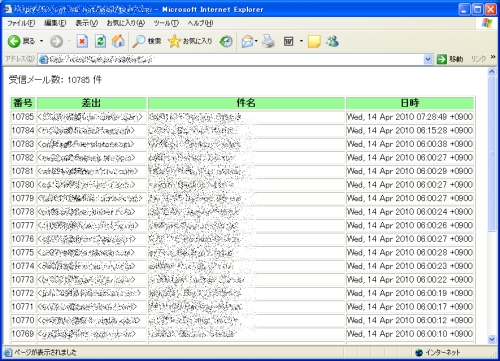Click date cell 06:00:38 +0900
The width and height of the screenshot is (500, 361).
pos(410,144)
